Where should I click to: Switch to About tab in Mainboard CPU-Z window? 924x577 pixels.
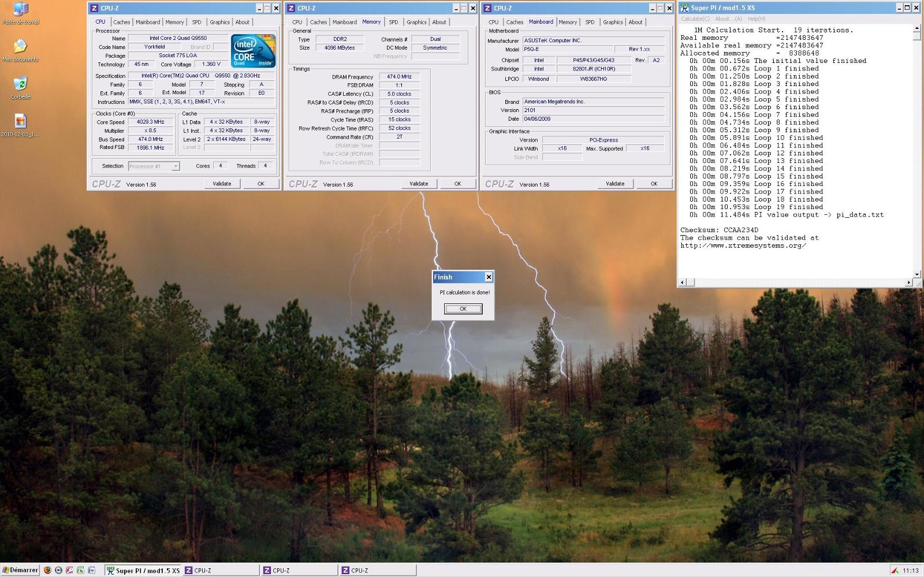[x=635, y=23]
